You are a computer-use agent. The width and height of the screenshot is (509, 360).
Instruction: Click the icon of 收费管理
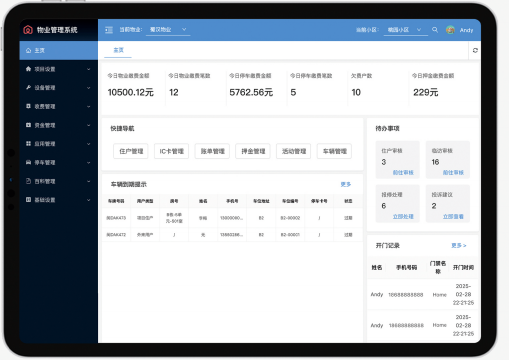[28, 106]
